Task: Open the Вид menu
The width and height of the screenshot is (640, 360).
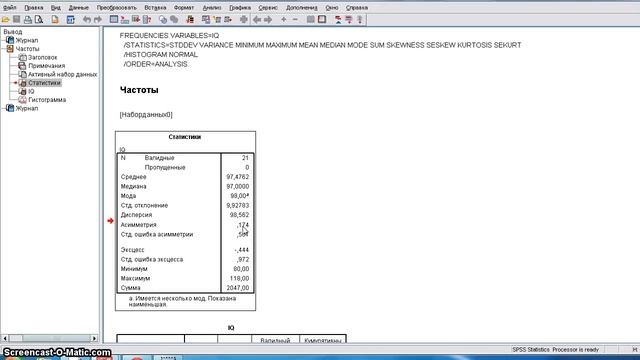Action: pos(56,8)
